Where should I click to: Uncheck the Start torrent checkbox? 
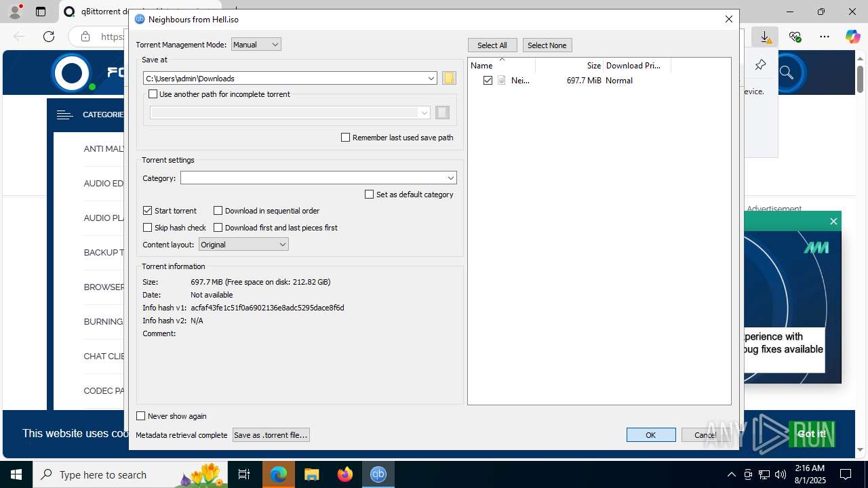point(147,211)
